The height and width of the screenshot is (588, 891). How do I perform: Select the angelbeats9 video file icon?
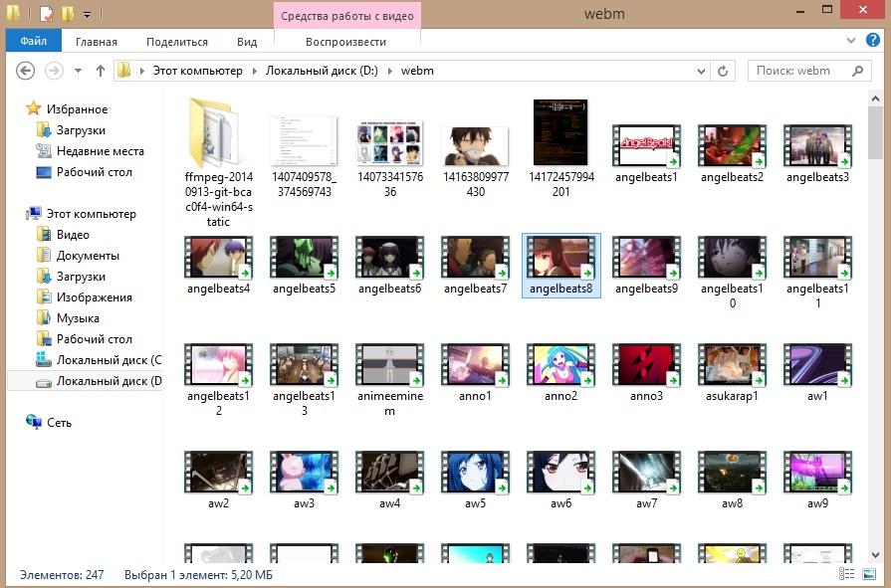[647, 258]
